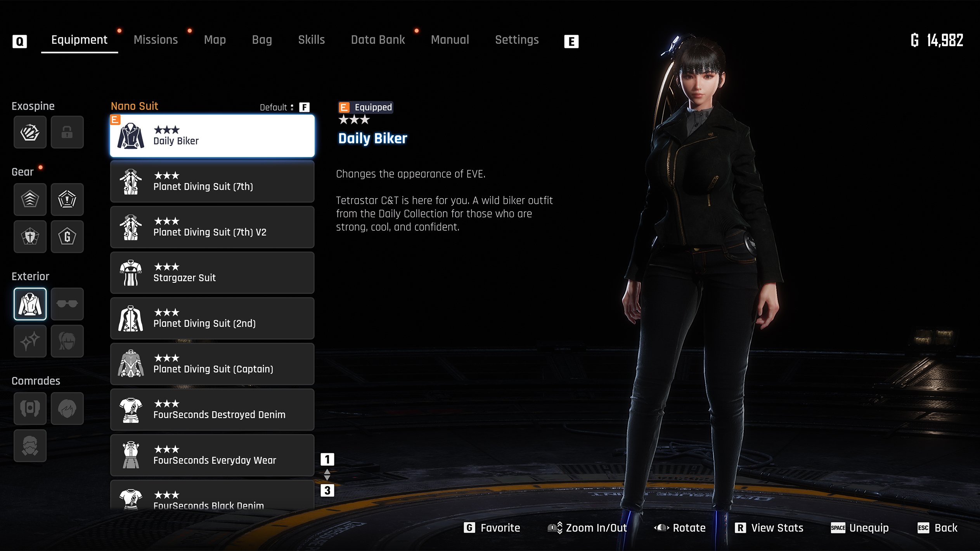
Task: Go to the Skills tab
Action: click(x=311, y=40)
